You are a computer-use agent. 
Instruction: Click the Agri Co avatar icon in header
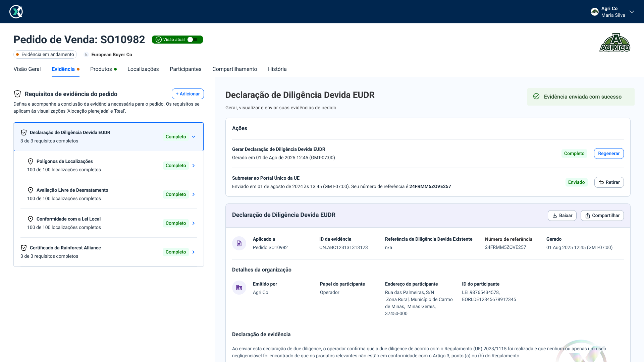tap(595, 12)
